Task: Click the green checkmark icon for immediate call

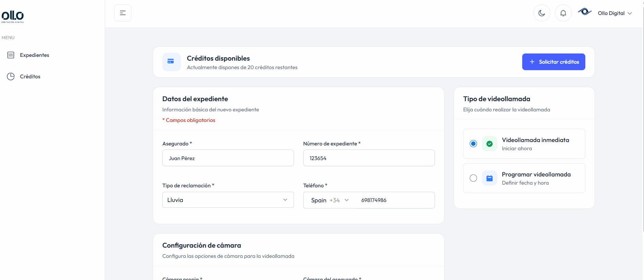Action: tap(489, 144)
